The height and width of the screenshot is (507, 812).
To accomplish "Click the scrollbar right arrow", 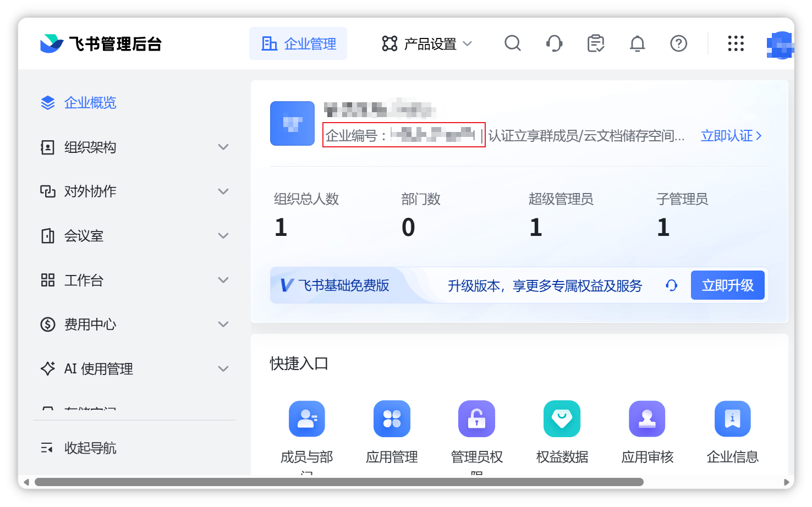I will point(786,482).
